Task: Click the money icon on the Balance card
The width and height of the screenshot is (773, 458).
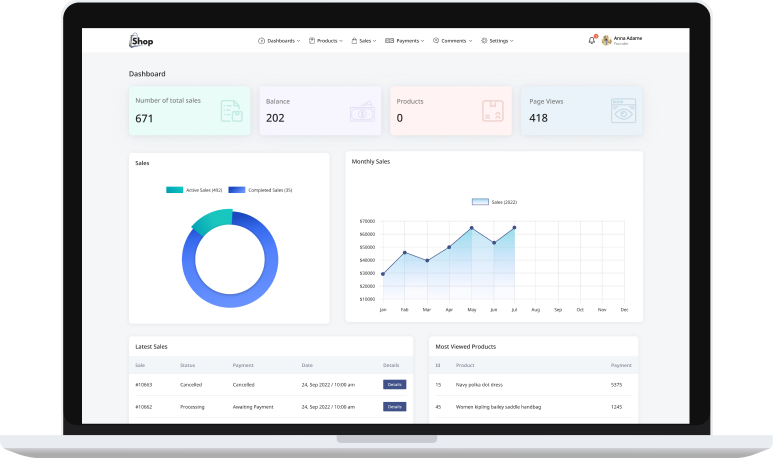Action: click(361, 112)
